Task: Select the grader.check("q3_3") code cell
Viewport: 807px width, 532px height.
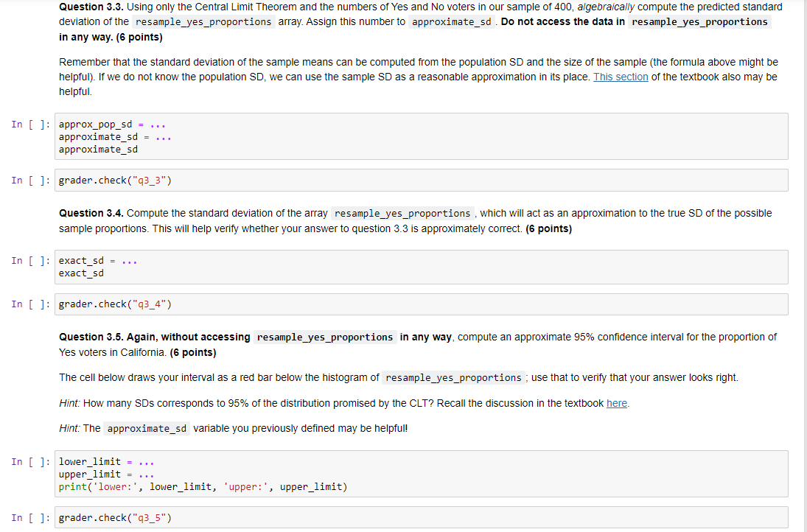Action: point(421,180)
